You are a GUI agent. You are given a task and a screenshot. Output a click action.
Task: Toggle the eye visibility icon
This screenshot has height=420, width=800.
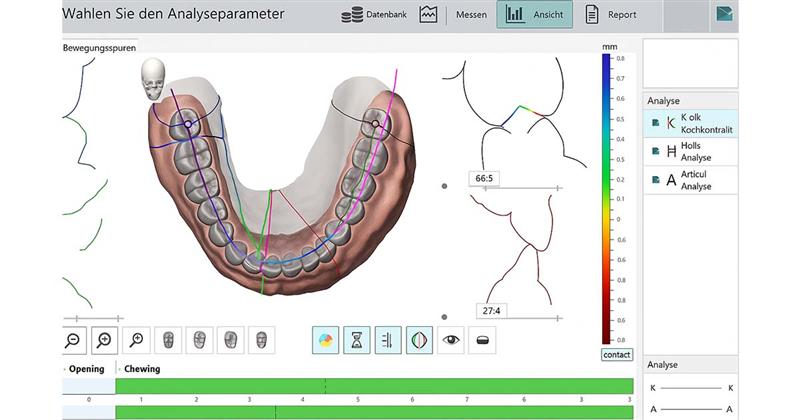pos(451,340)
